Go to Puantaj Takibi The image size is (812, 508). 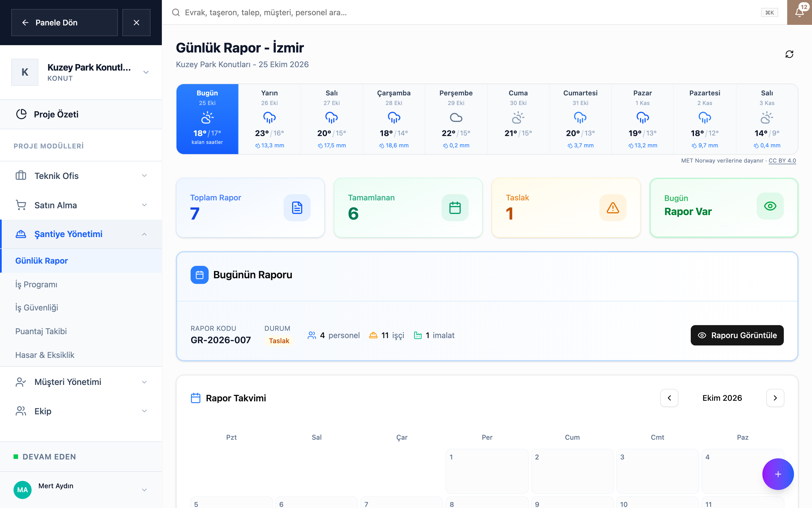(81, 331)
